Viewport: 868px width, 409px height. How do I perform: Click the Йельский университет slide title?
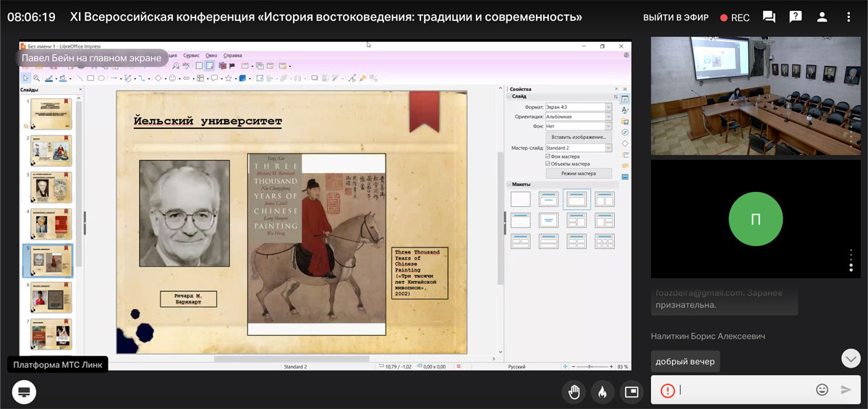point(208,122)
